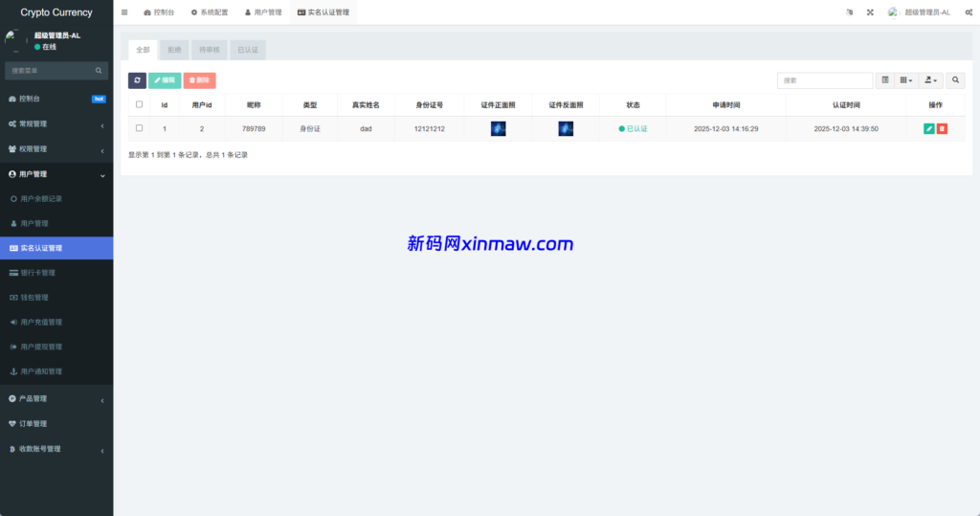Switch to the 待审核 filter tab
This screenshot has height=516, width=980.
pyautogui.click(x=210, y=50)
